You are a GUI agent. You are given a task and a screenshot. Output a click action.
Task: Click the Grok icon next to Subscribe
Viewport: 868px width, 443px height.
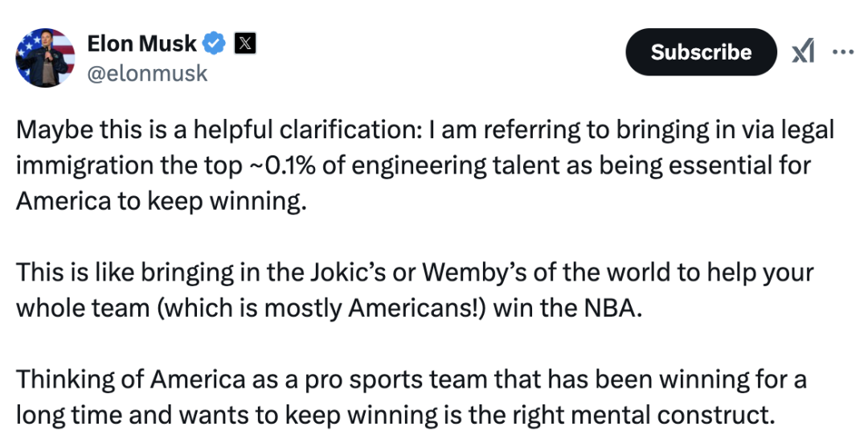pyautogui.click(x=802, y=52)
